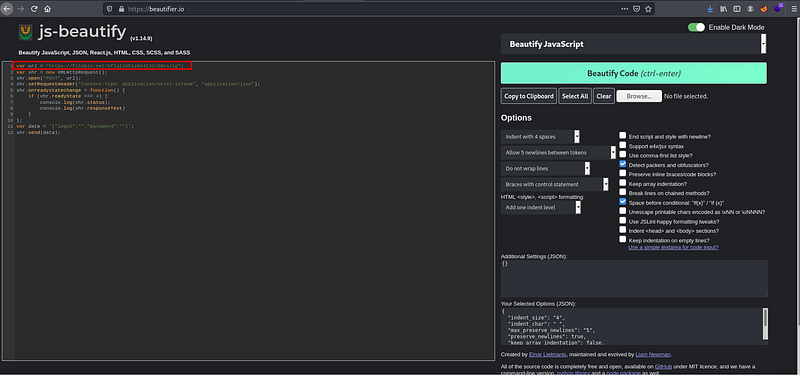Uncheck Space before conditional
Image resolution: width=800 pixels, height=376 pixels.
(x=623, y=202)
